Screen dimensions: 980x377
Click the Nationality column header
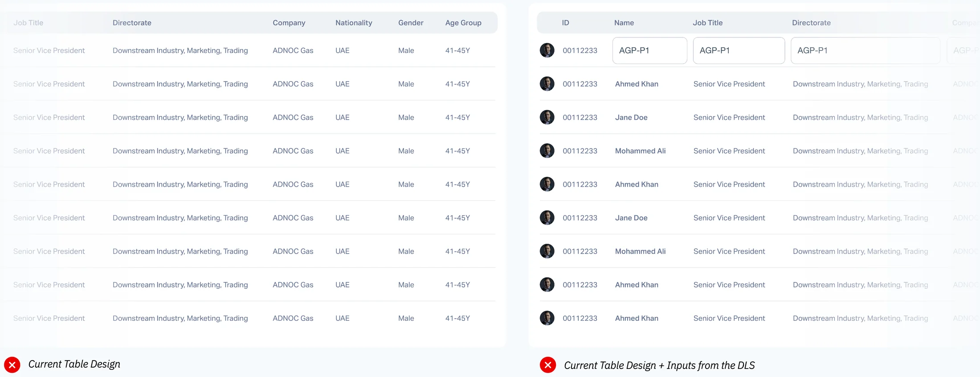[x=354, y=23]
